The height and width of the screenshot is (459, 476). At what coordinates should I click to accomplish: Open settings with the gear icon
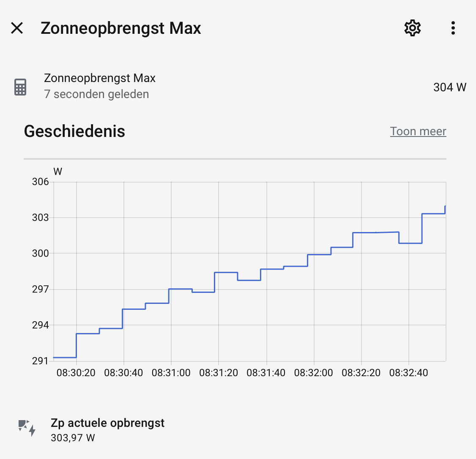click(x=413, y=28)
